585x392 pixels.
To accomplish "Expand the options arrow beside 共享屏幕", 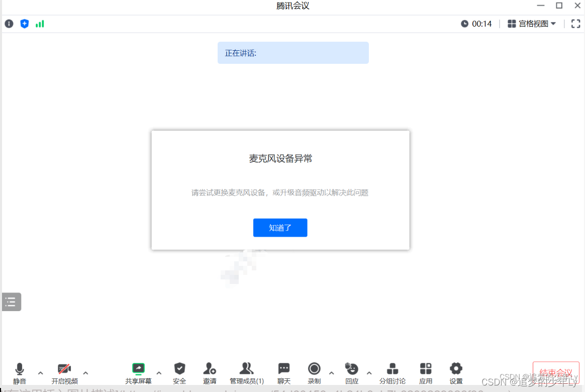I will tap(159, 372).
